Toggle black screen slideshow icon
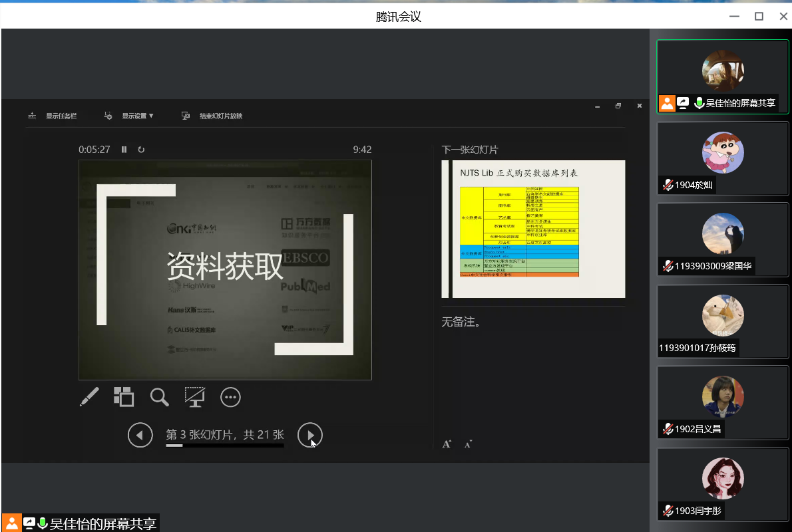 [x=194, y=397]
